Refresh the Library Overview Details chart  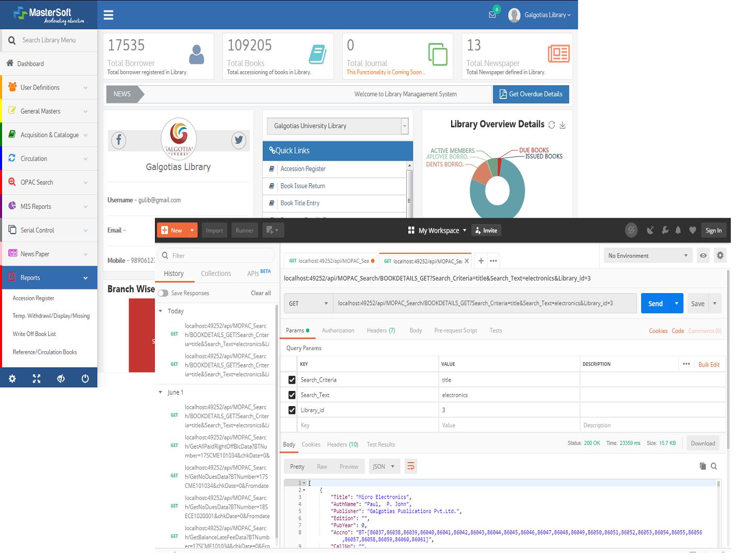click(x=552, y=125)
